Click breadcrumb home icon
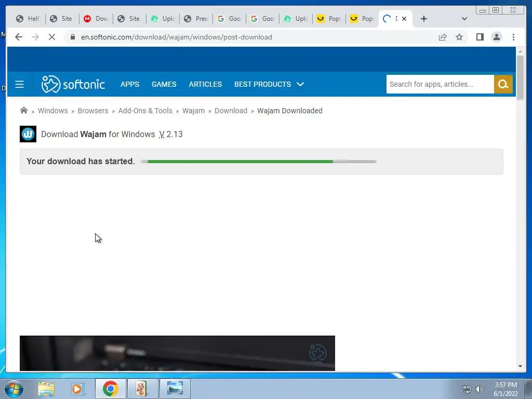 point(24,110)
